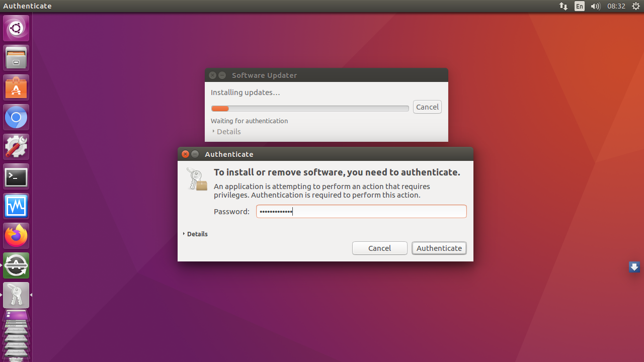Expand Details in Software Updater window
The image size is (644, 362).
click(x=226, y=131)
